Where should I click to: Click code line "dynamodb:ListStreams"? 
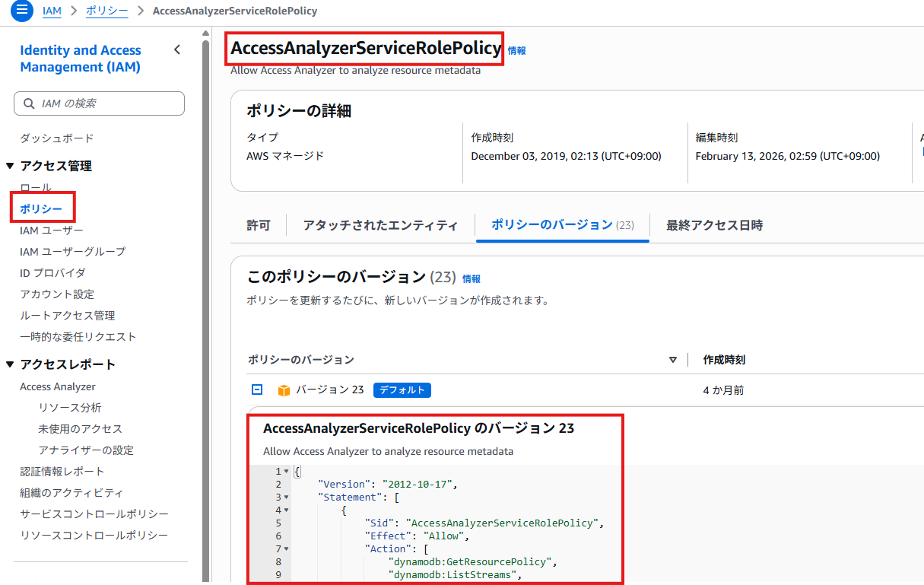coord(454,575)
